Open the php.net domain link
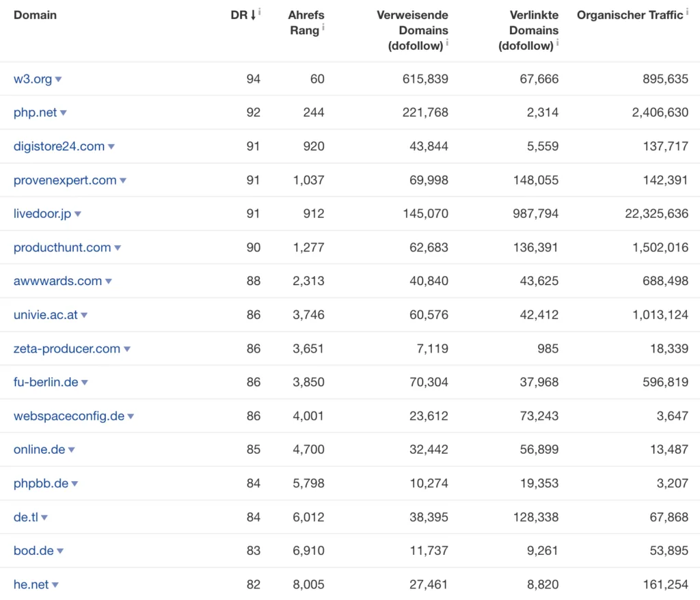Image resolution: width=700 pixels, height=600 pixels. click(36, 113)
